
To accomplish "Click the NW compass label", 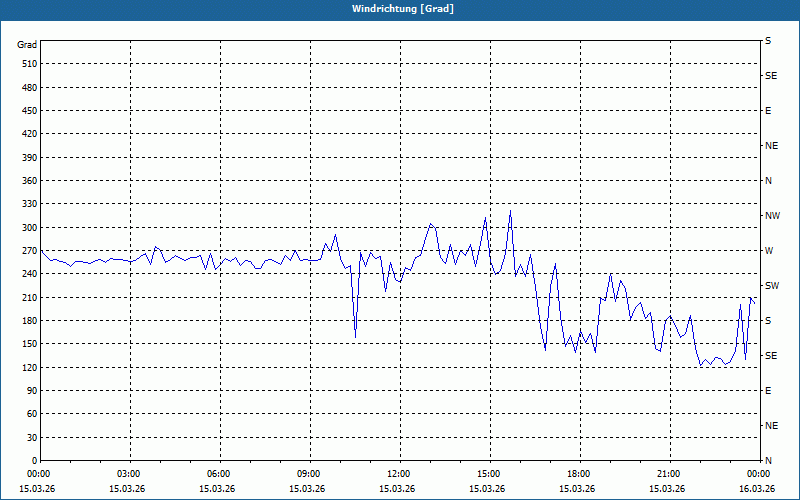I will tap(772, 216).
